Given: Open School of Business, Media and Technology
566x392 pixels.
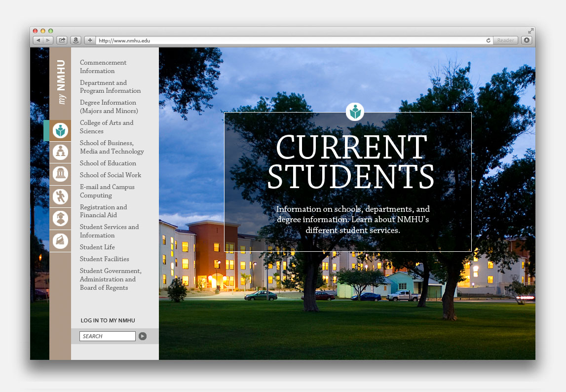Looking at the screenshot, I should (112, 147).
